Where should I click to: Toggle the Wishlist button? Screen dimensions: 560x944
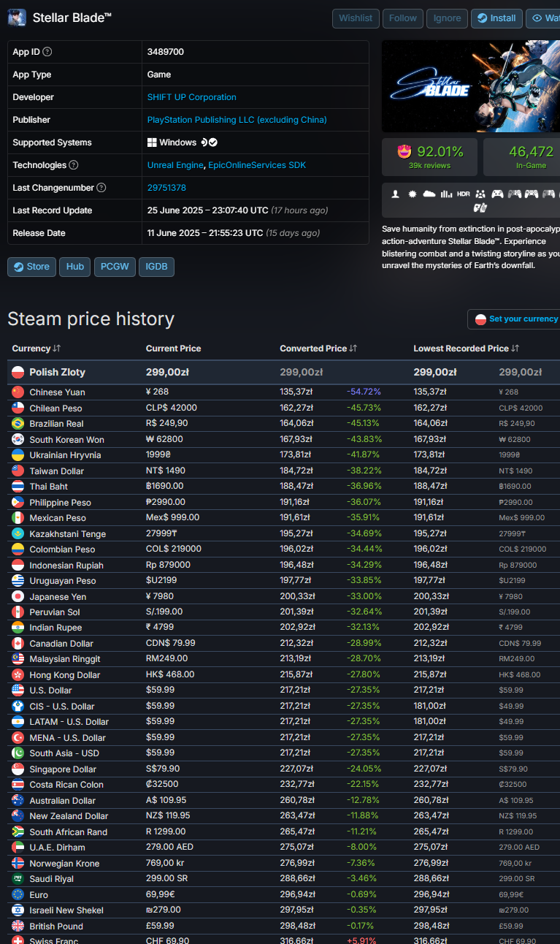pyautogui.click(x=356, y=18)
